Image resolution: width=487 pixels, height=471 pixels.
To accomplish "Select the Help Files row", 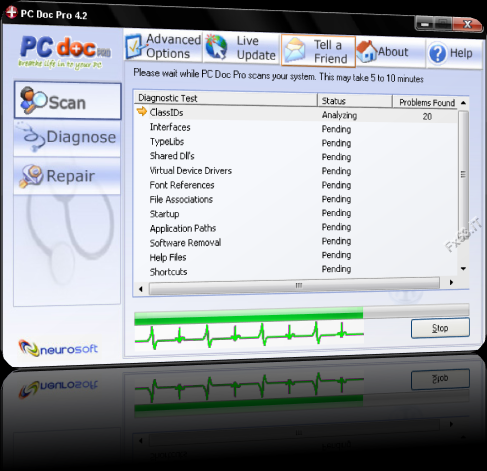I will click(x=296, y=257).
